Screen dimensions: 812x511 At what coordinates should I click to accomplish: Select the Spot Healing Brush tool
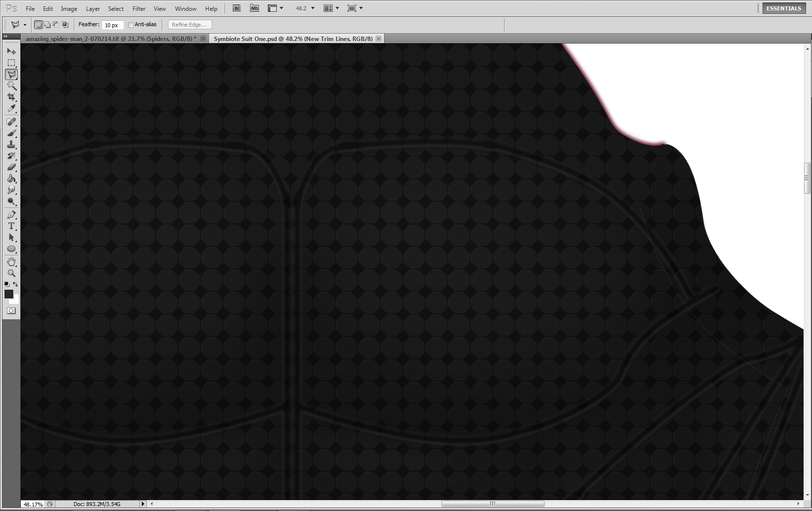coord(11,122)
